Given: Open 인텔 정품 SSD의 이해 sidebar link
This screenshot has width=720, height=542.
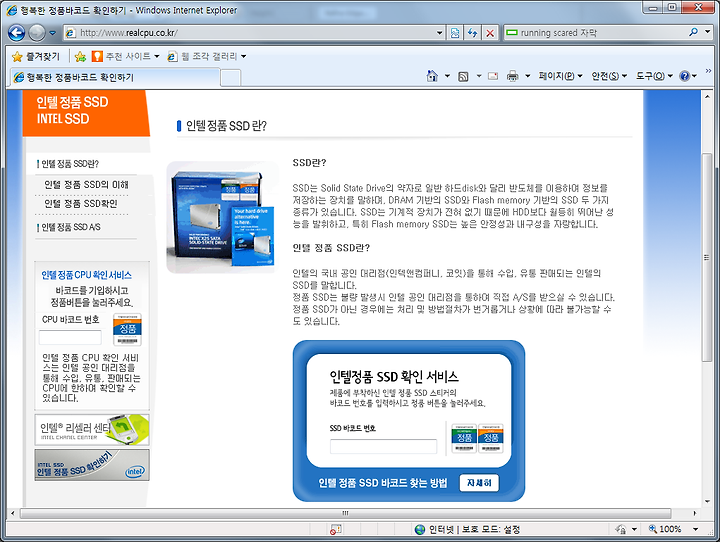Looking at the screenshot, I should pos(86,185).
